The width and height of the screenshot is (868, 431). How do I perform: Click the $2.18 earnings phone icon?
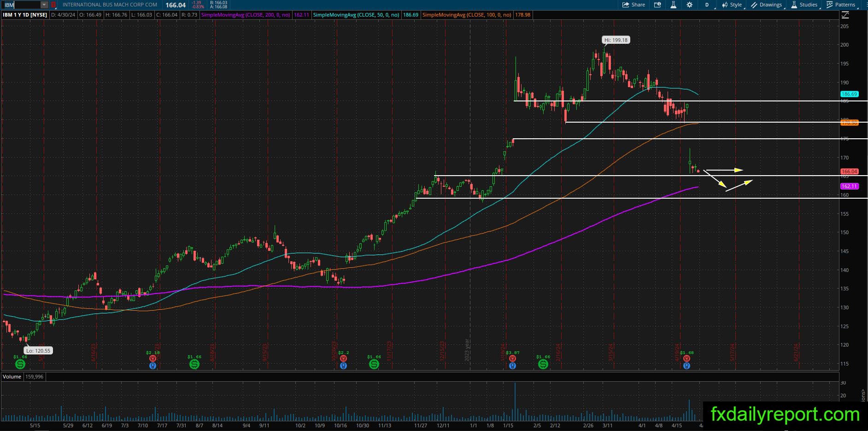tap(152, 359)
